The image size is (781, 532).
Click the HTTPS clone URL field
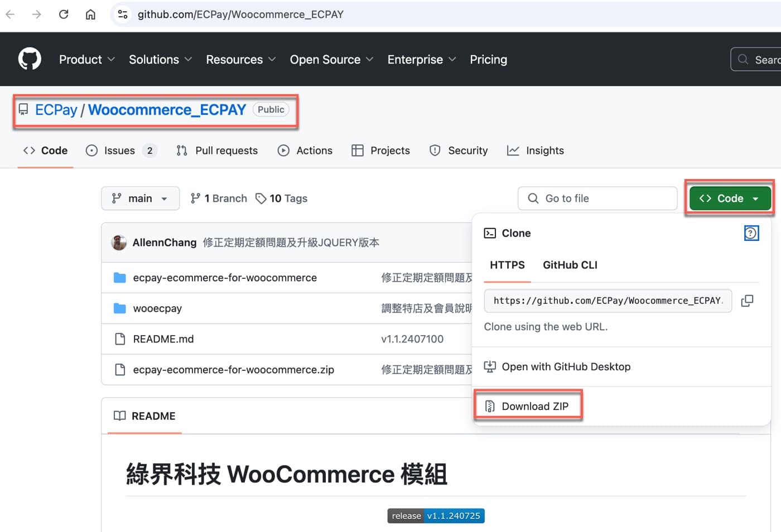click(x=608, y=301)
